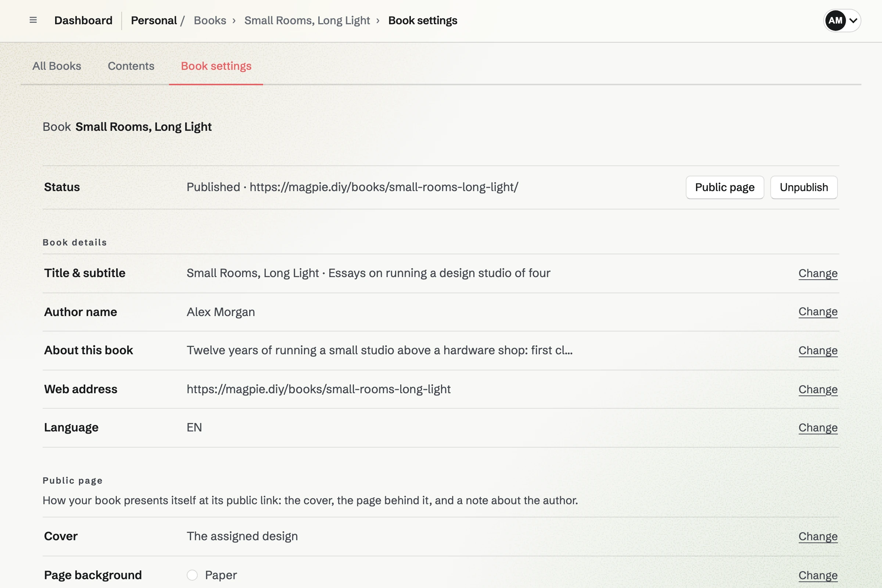
Task: Click the bold book title heading
Action: point(144,127)
